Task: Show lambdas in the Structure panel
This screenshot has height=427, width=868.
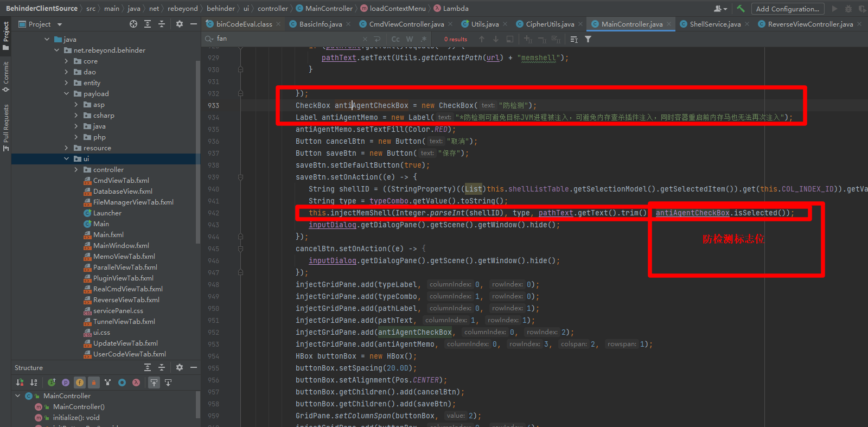Action: [136, 383]
